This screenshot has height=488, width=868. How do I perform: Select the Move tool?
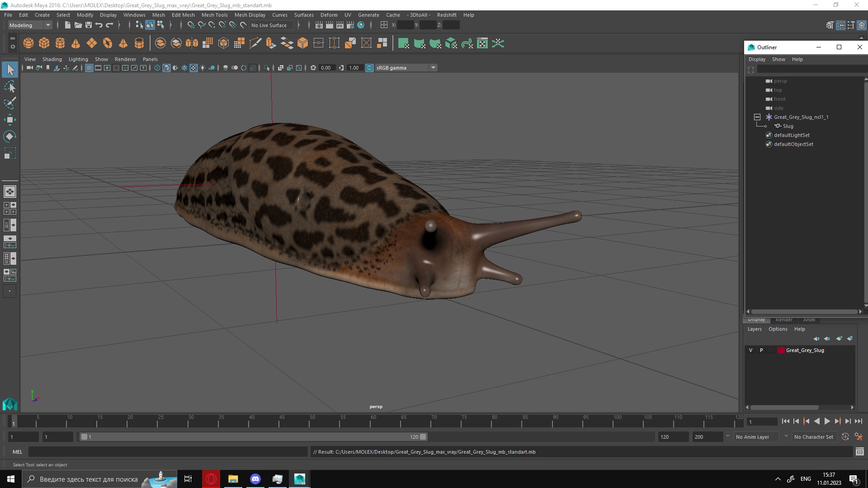pyautogui.click(x=9, y=120)
